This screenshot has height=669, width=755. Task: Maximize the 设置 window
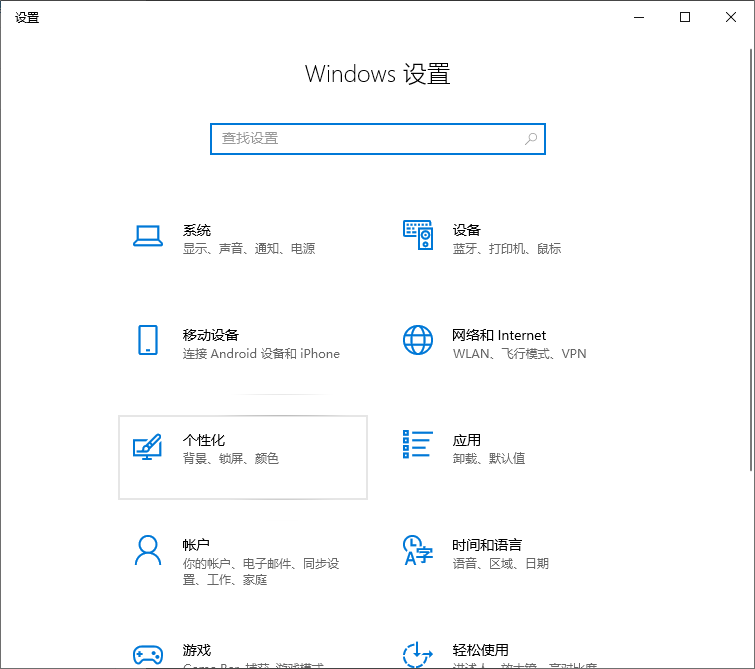685,17
